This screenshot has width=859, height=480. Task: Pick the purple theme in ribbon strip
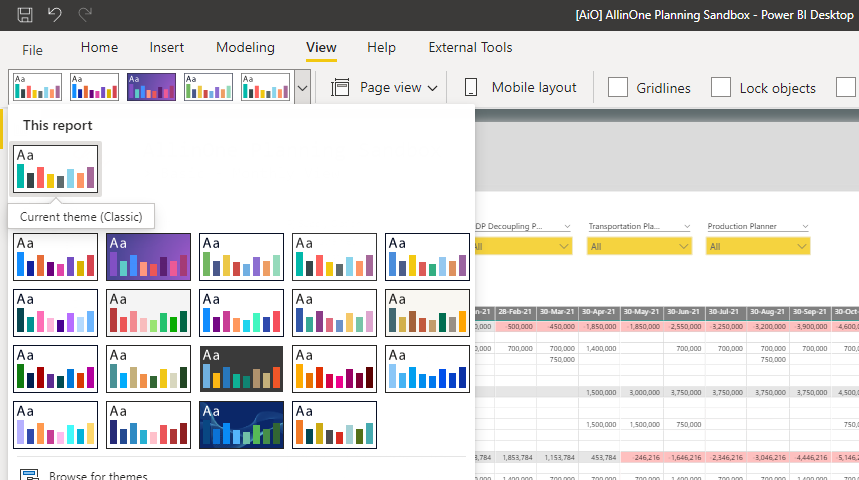tap(151, 87)
